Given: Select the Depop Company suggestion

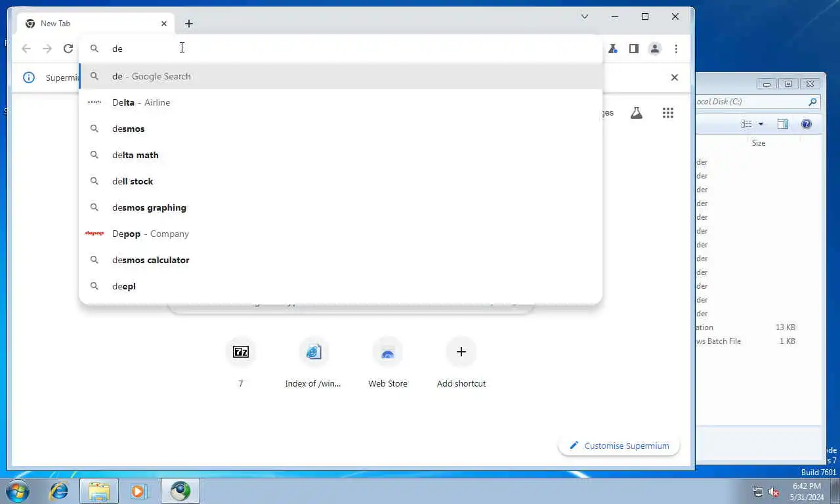Looking at the screenshot, I should pyautogui.click(x=341, y=234).
